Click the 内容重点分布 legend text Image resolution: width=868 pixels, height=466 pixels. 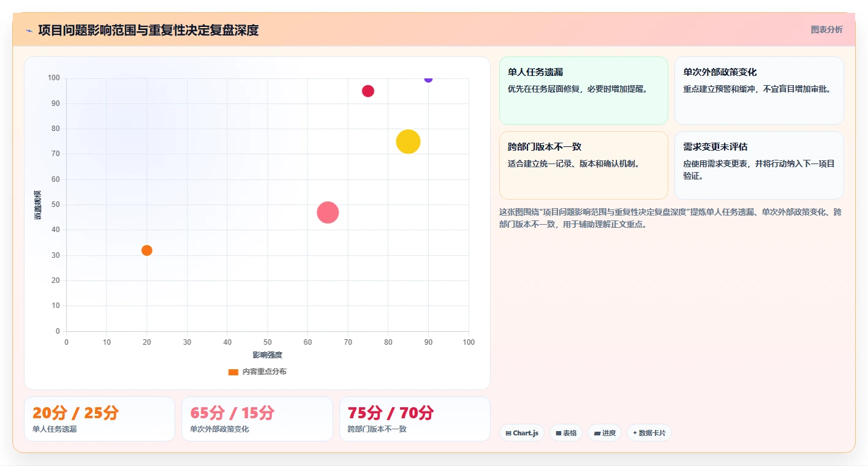tap(264, 372)
